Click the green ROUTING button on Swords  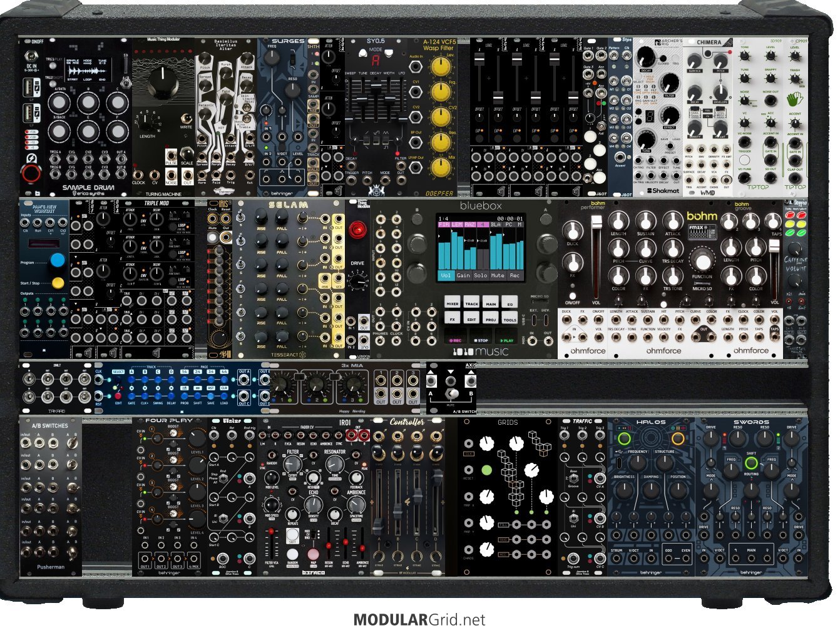[751, 463]
